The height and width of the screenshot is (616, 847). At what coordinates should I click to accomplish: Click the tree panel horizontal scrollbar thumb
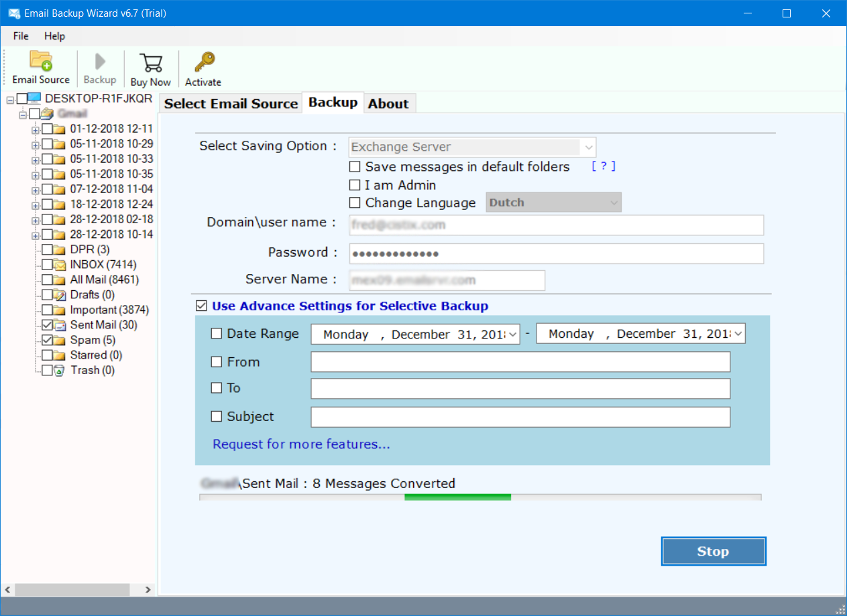pos(72,590)
